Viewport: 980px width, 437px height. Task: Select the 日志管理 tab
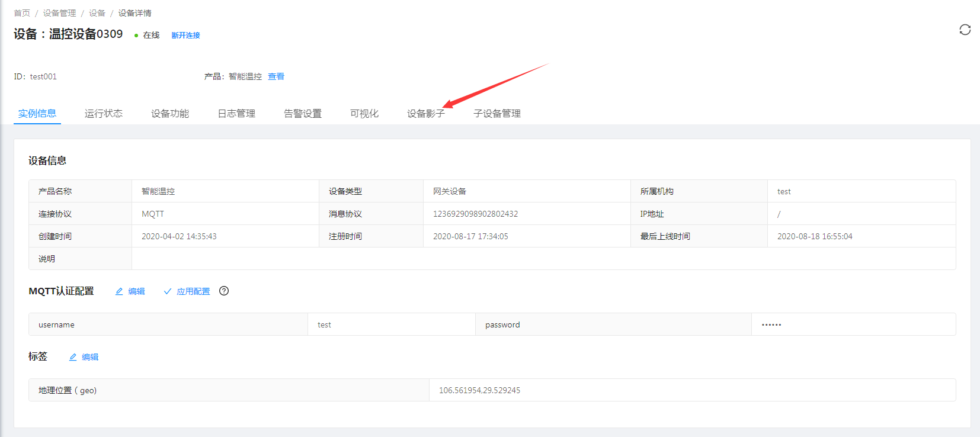point(236,113)
